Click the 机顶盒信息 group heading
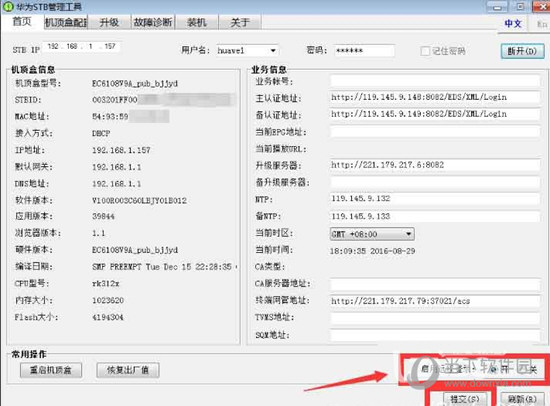 coord(33,69)
